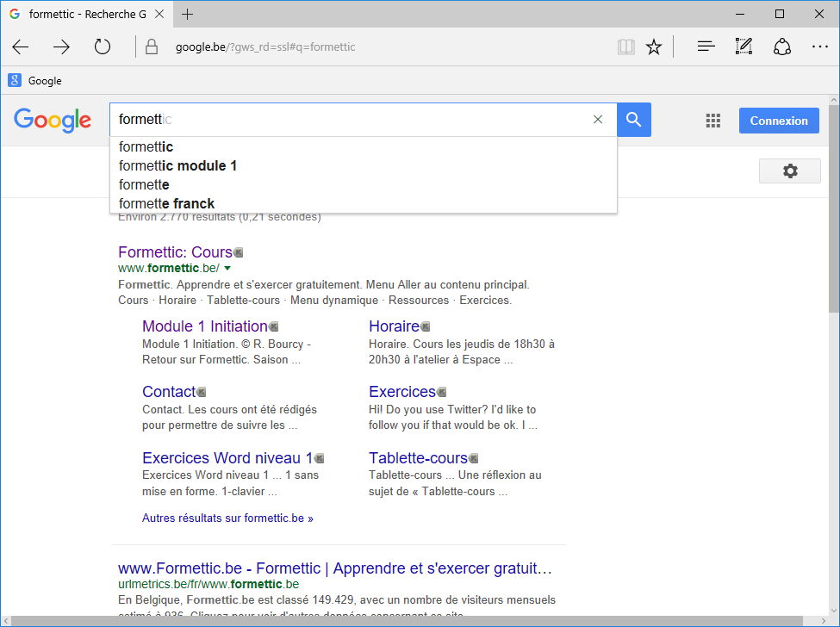Viewport: 840px width, 627px height.
Task: Open the Tablette-cours link
Action: (x=418, y=458)
